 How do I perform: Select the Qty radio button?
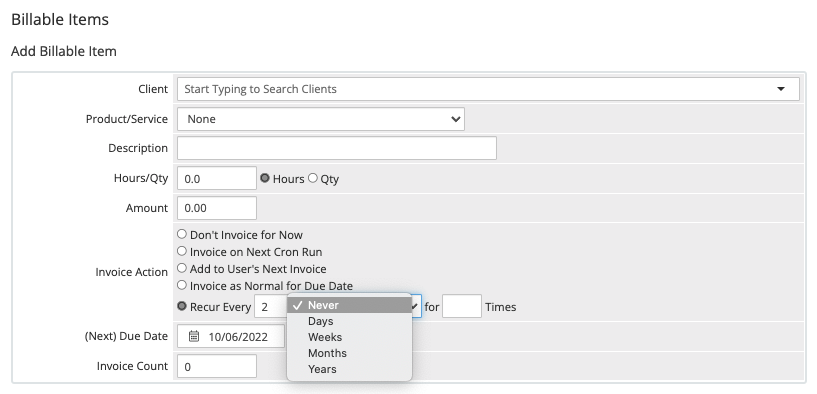313,178
